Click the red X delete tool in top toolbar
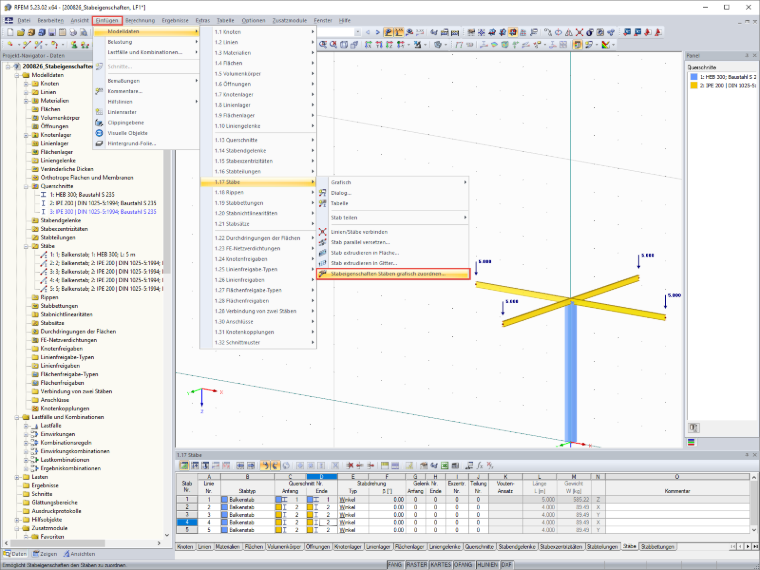 coord(579,32)
